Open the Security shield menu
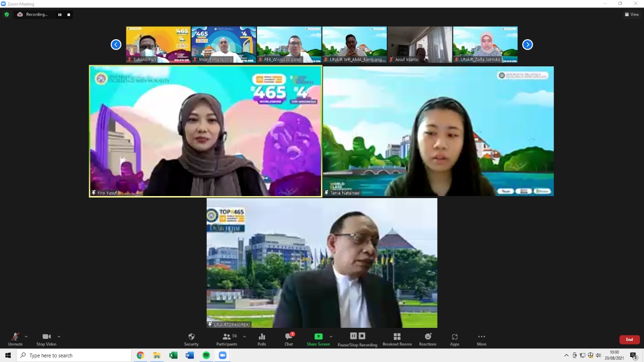Screen dimensions: 644x362 tap(191, 337)
